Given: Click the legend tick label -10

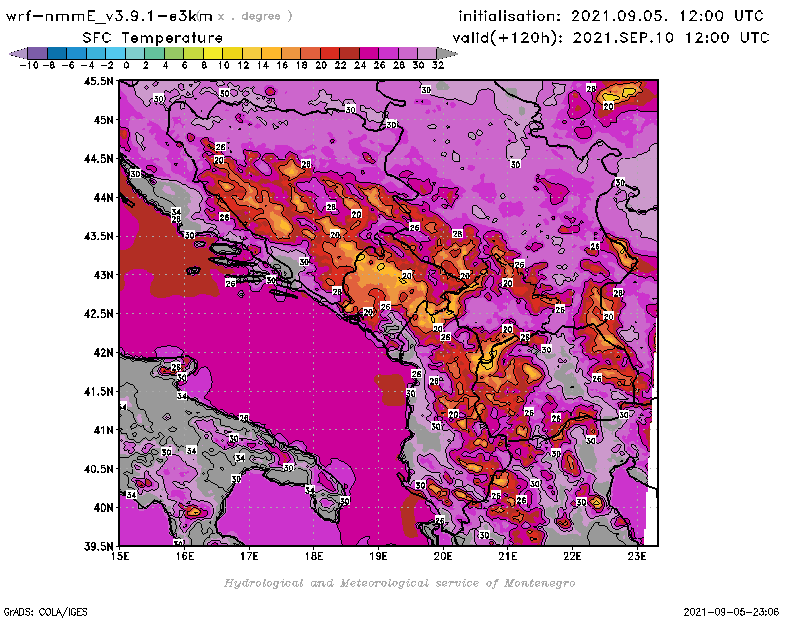Looking at the screenshot, I should (x=29, y=65).
